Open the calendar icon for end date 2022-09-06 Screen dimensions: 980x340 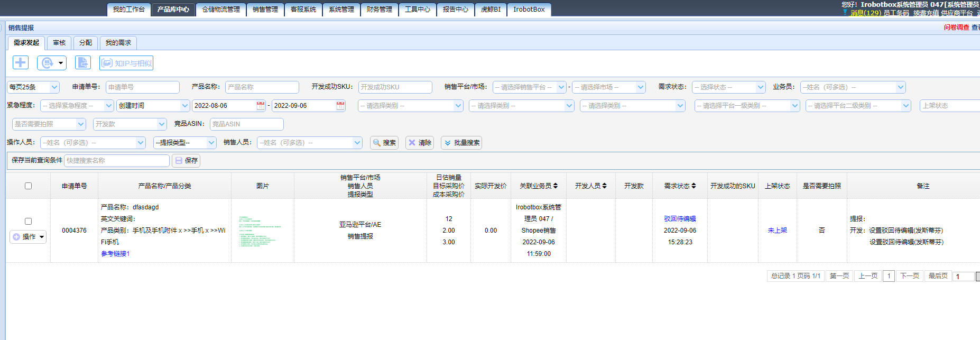[340, 106]
